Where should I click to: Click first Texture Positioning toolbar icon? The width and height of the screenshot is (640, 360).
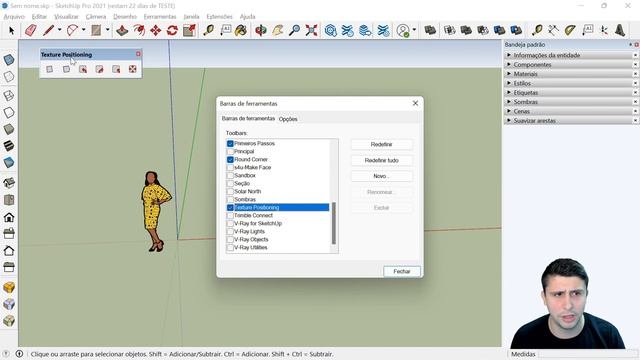(49, 69)
